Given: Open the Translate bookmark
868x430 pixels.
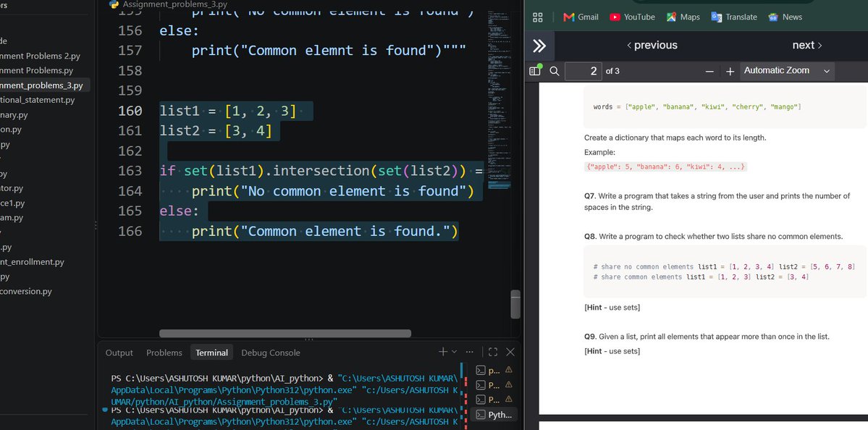Looking at the screenshot, I should pos(734,17).
